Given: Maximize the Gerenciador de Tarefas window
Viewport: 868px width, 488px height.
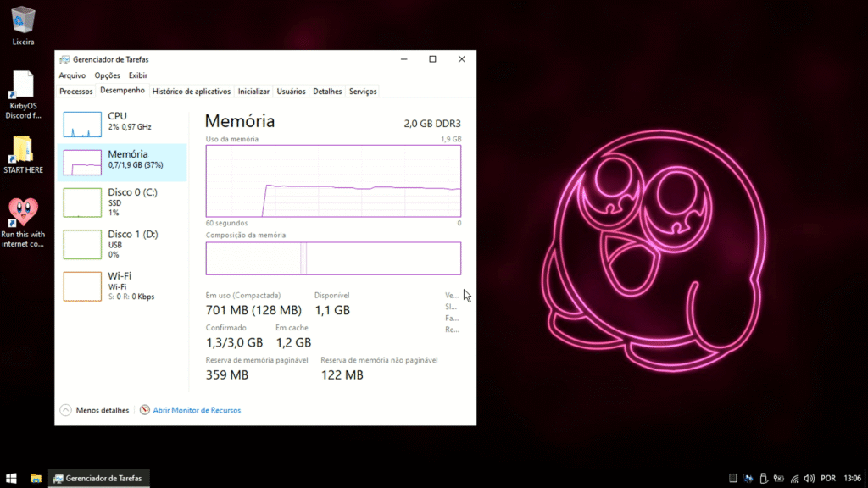Looking at the screenshot, I should tap(433, 59).
